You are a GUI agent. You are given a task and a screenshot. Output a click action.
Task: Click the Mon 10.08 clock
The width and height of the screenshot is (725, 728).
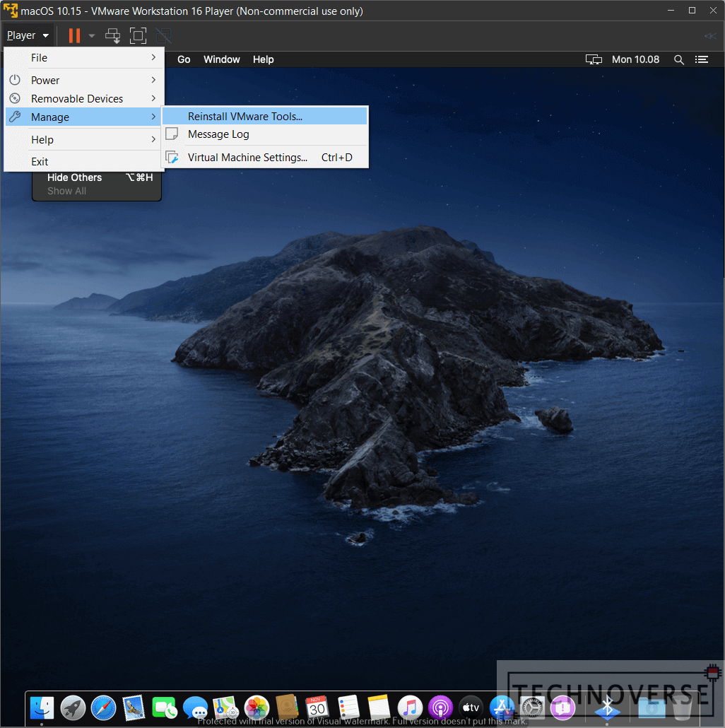[635, 59]
